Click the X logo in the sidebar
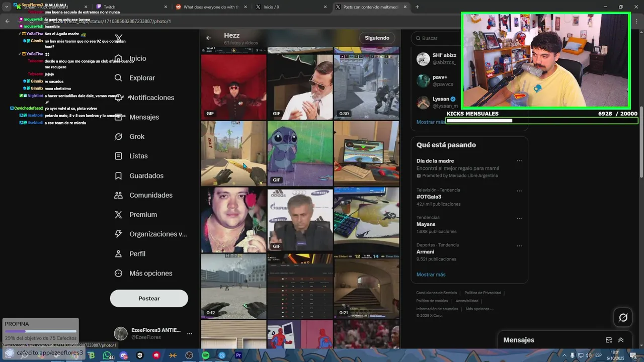This screenshot has width=644, height=362. (x=119, y=38)
